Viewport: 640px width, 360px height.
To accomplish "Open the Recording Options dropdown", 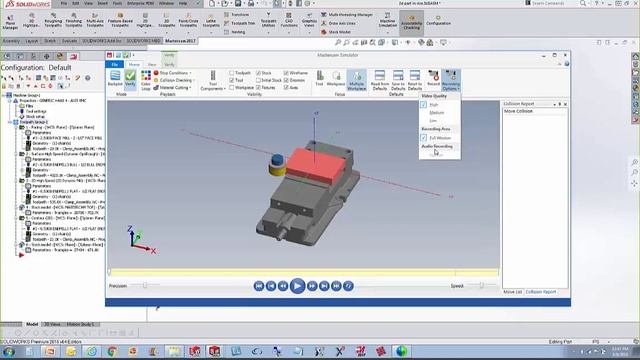I will pos(451,80).
